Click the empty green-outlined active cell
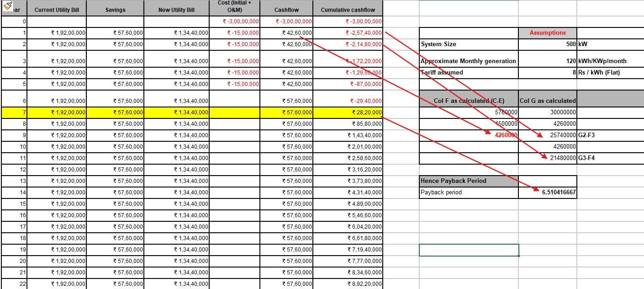Screen dimensions: 644x289 point(469,250)
